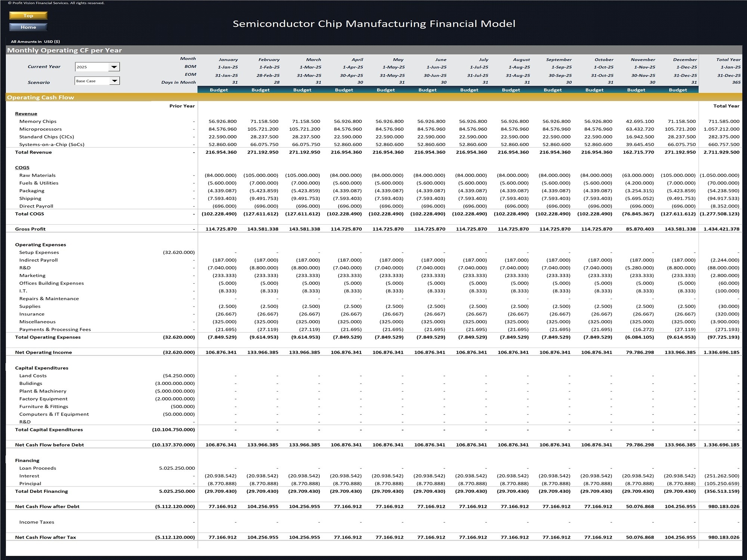This screenshot has height=560, width=747.
Task: Select the Land Costs label
Action: tap(33, 376)
